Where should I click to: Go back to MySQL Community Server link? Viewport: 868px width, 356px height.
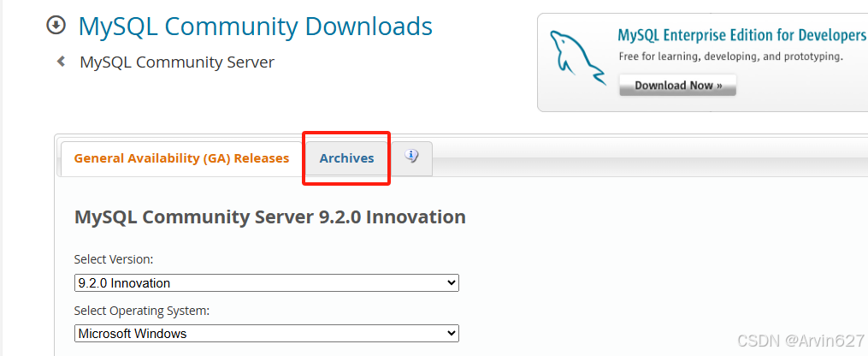[177, 62]
